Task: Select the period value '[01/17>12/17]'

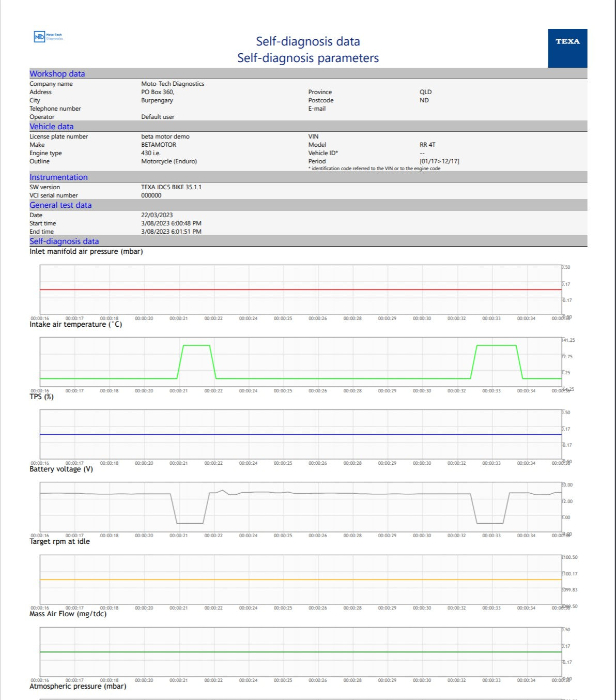Action: pyautogui.click(x=439, y=161)
